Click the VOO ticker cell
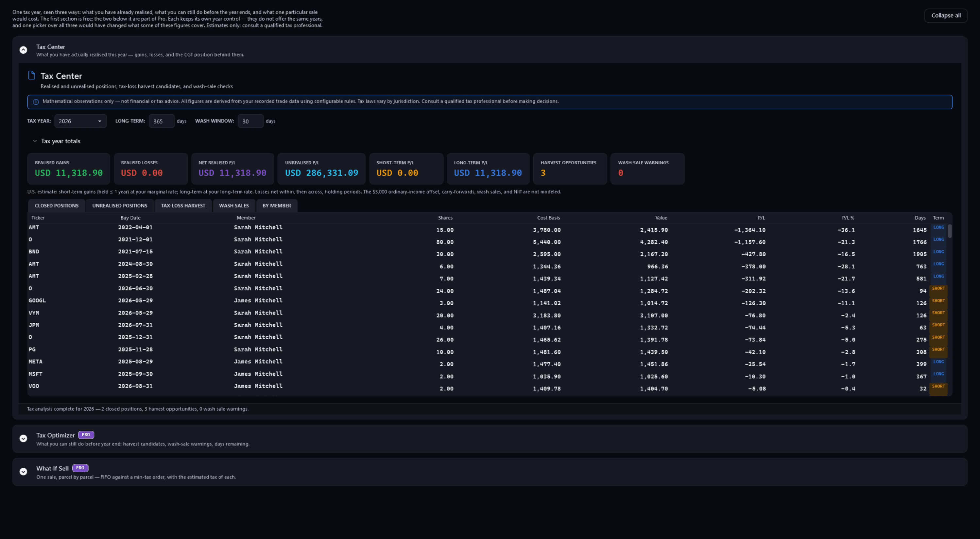The width and height of the screenshot is (980, 539). (34, 386)
